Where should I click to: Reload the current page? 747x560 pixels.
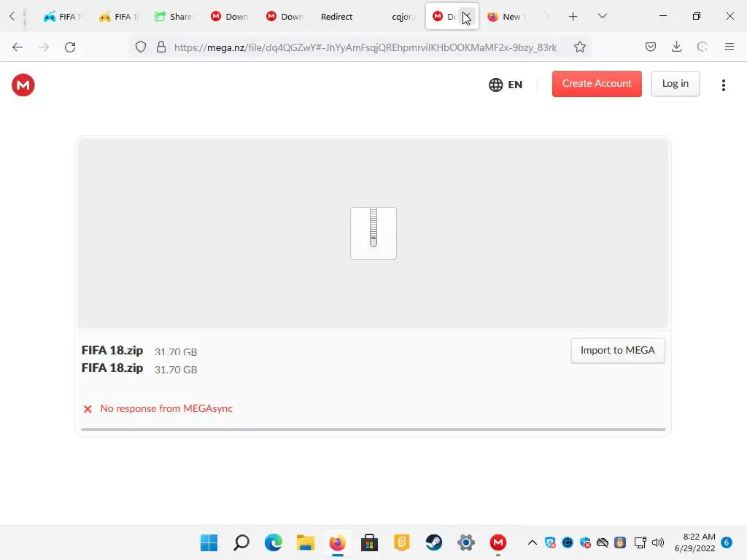(x=70, y=47)
